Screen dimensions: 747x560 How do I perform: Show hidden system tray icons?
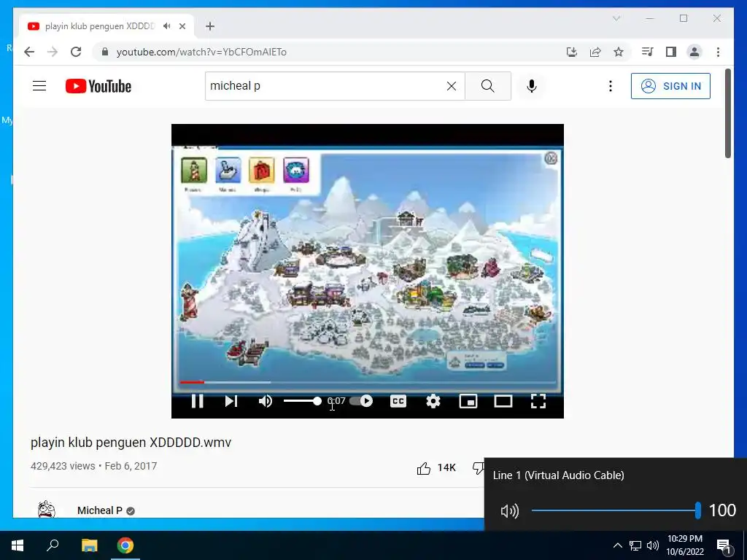617,545
